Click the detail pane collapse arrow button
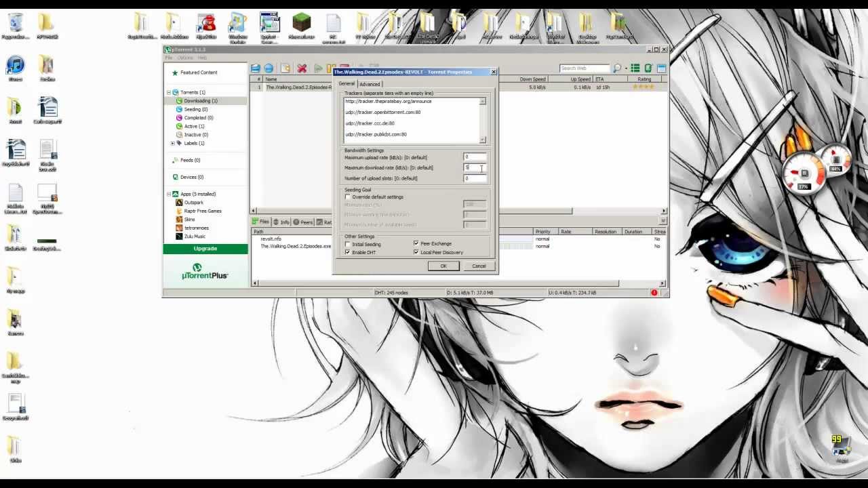The image size is (868, 488). pyautogui.click(x=663, y=222)
